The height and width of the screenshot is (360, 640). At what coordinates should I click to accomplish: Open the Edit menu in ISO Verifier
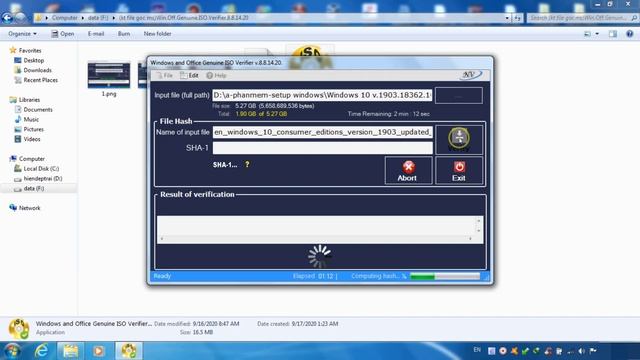[x=190, y=76]
